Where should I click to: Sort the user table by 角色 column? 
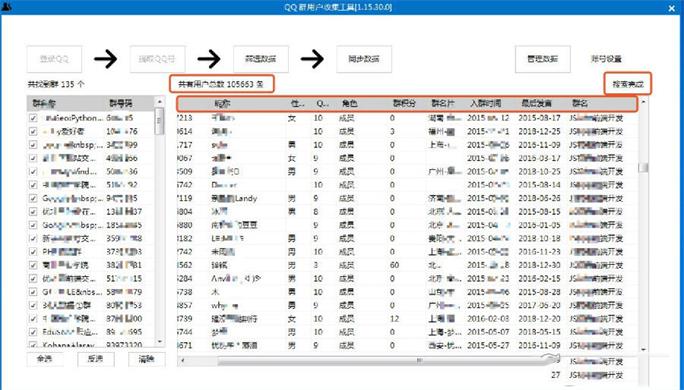[350, 103]
